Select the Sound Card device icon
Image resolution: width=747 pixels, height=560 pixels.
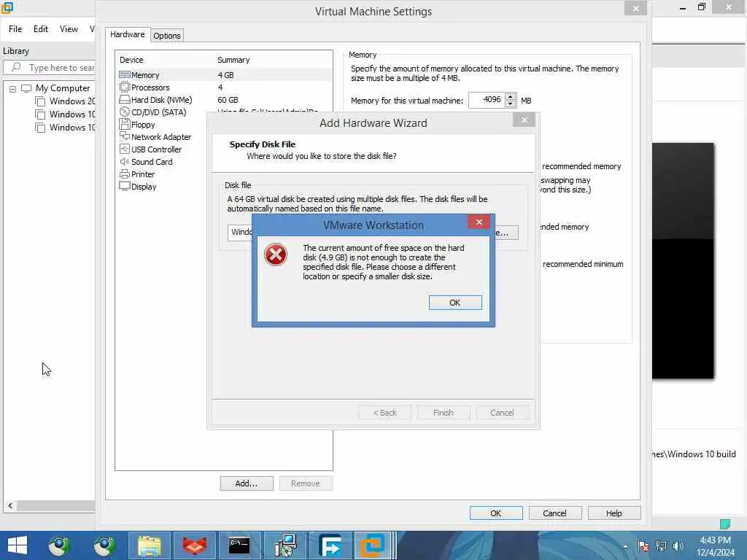tap(124, 161)
